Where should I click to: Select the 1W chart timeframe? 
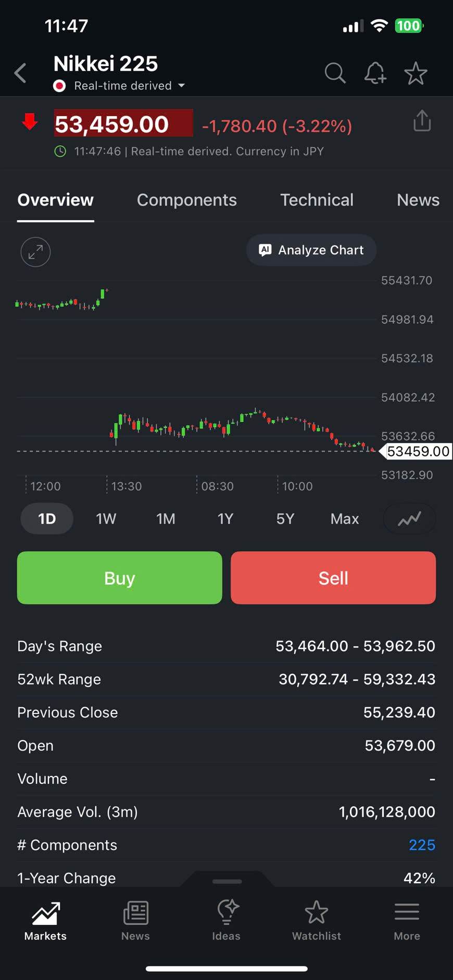[x=106, y=519]
